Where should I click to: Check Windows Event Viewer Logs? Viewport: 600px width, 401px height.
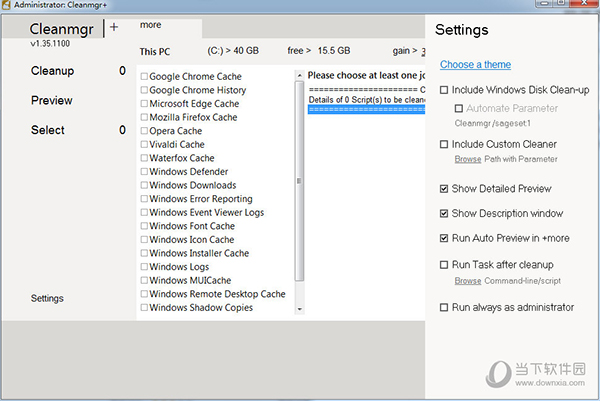tap(144, 212)
